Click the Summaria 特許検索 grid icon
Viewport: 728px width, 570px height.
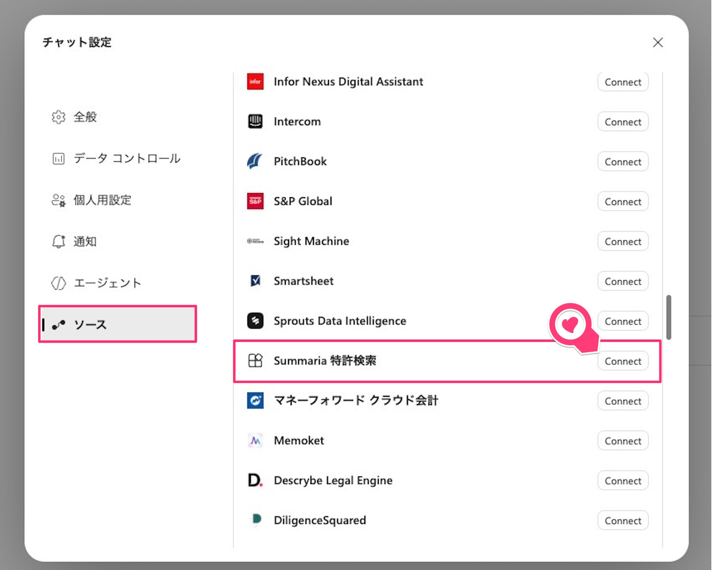(x=255, y=360)
